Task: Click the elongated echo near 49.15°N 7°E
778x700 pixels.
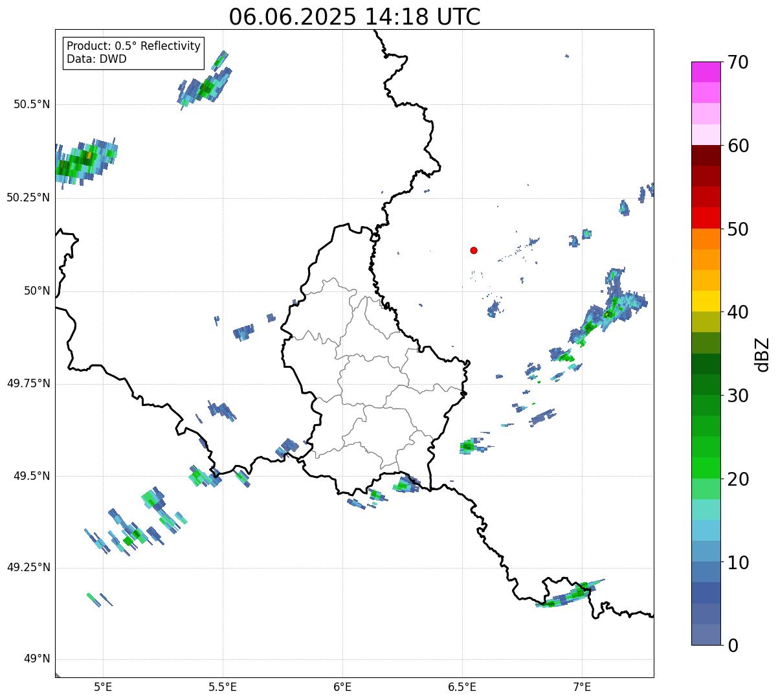Action: tap(570, 594)
